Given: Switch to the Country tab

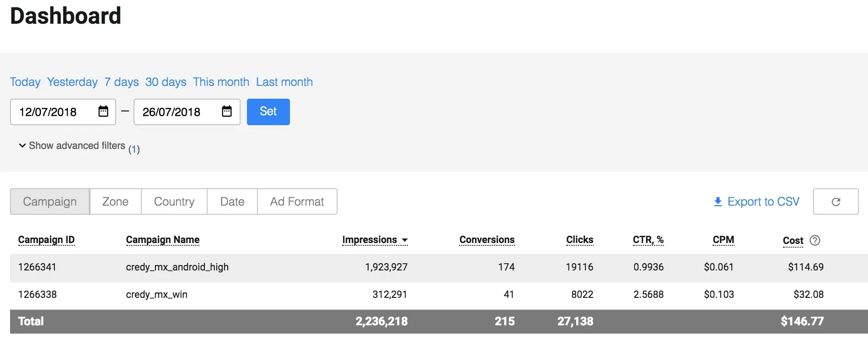Looking at the screenshot, I should pos(174,201).
